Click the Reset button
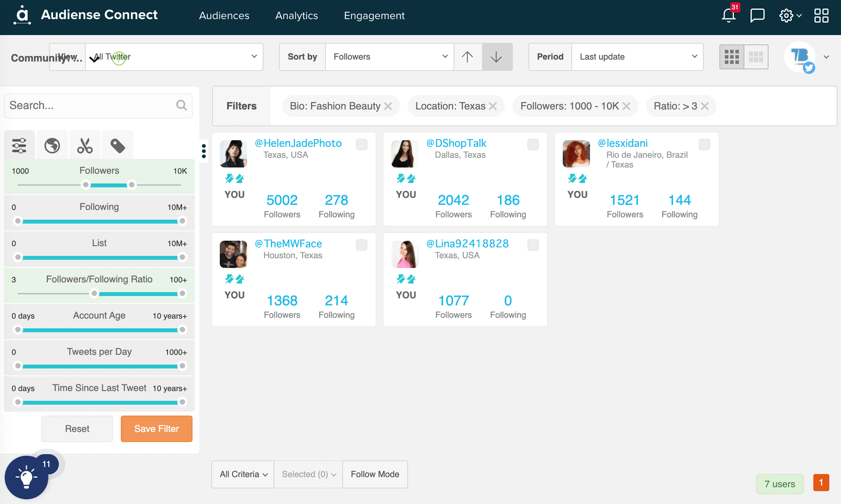The width and height of the screenshot is (841, 504). pos(78,428)
